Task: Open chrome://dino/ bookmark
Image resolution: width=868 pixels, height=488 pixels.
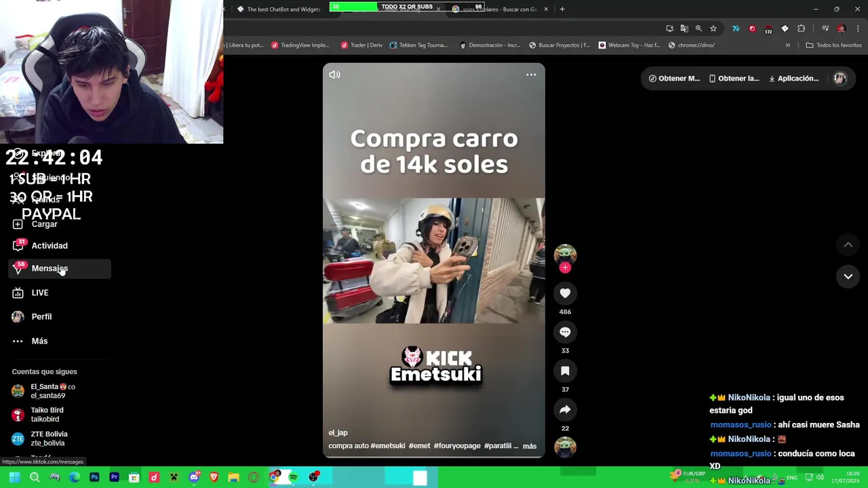Action: 691,45
